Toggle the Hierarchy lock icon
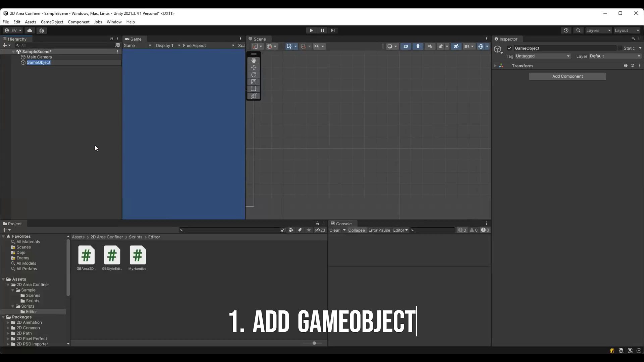 [111, 39]
